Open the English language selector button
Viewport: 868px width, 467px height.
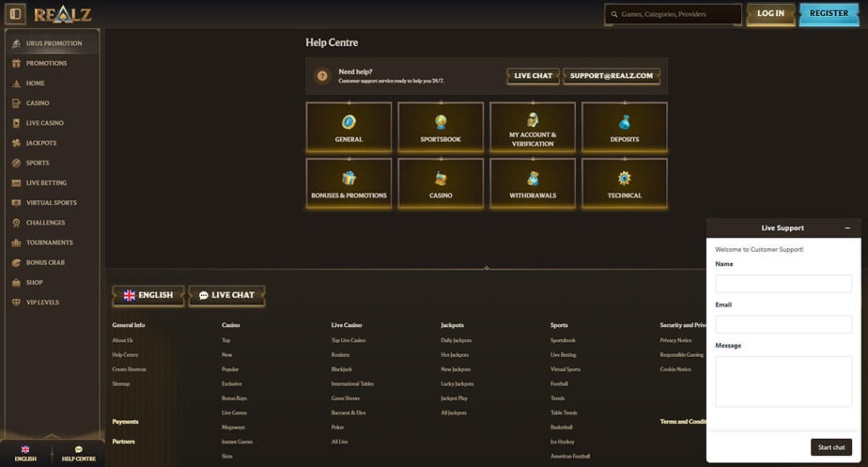tap(148, 295)
